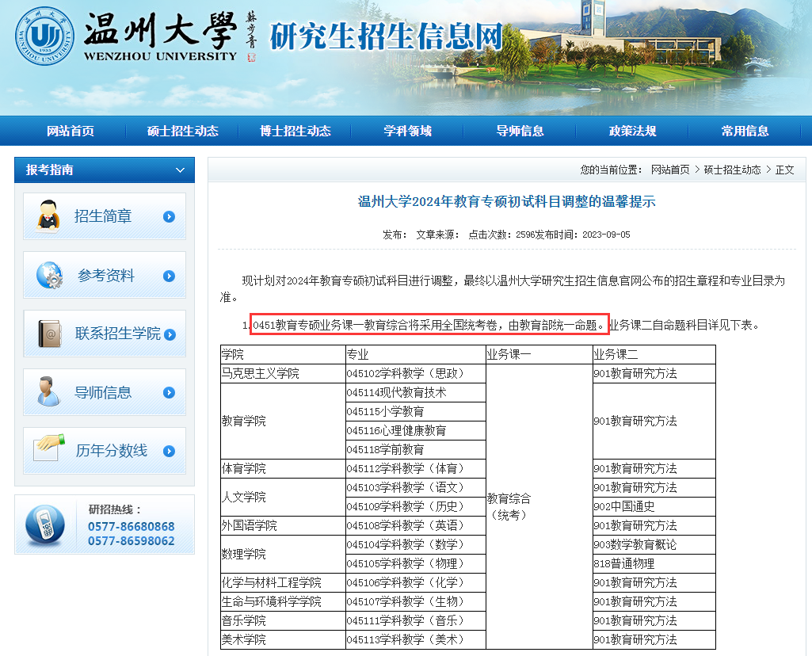Click the 045108学科教学(英语) cell
The height and width of the screenshot is (656, 812).
416,525
